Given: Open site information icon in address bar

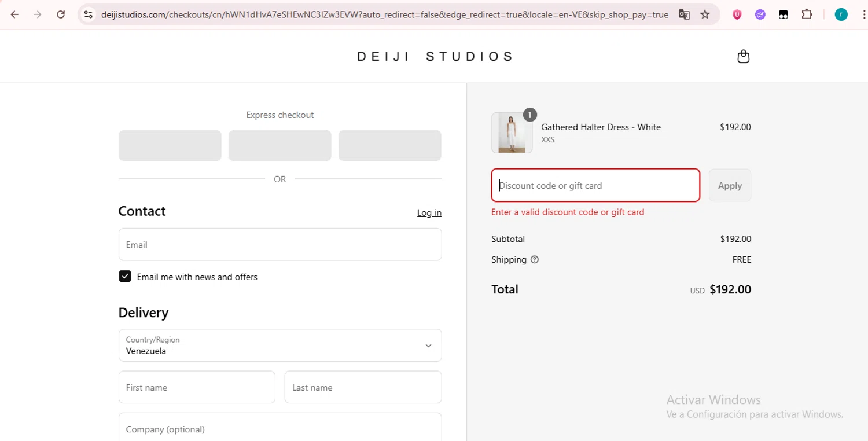Looking at the screenshot, I should click(88, 14).
